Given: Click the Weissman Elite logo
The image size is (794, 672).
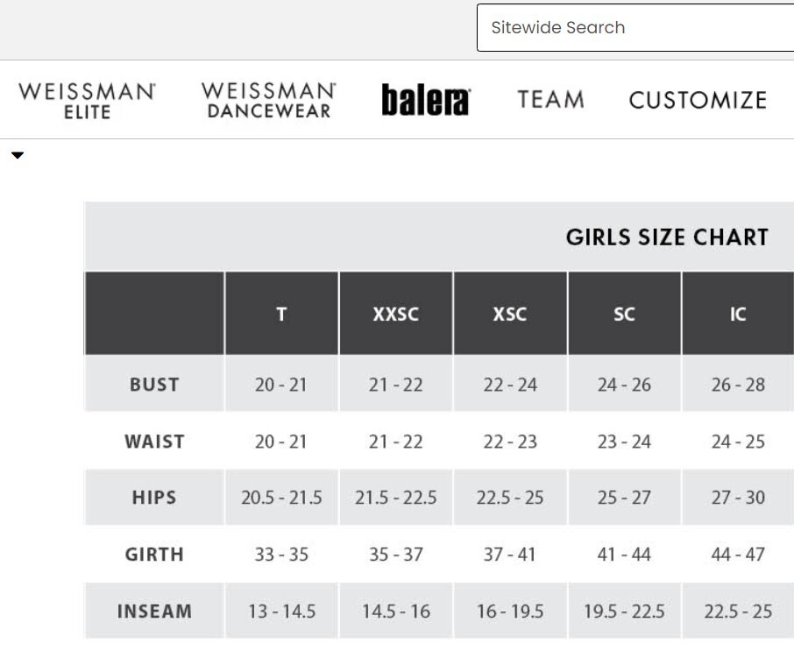Looking at the screenshot, I should [x=87, y=100].
